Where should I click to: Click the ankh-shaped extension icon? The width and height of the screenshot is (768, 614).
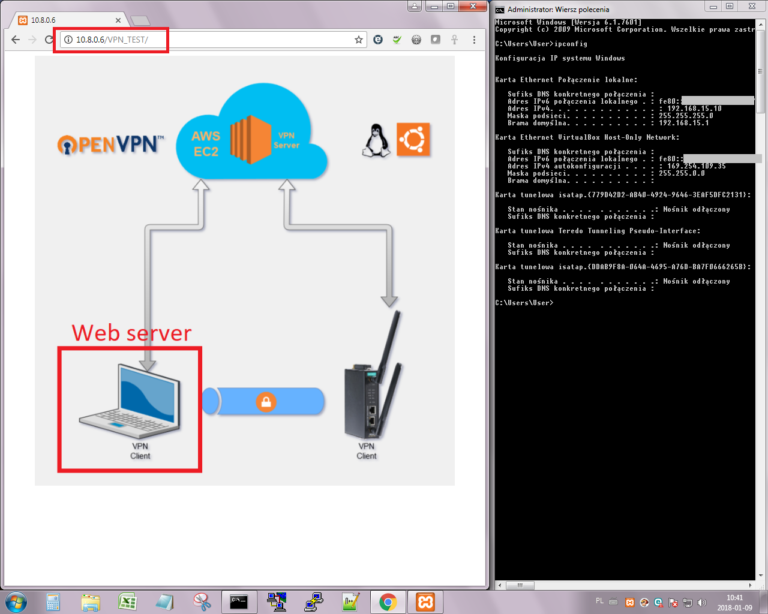[x=455, y=40]
